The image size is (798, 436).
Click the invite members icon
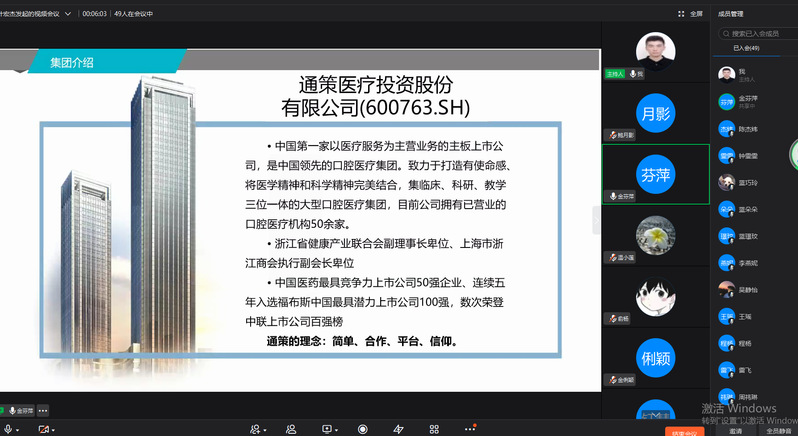pos(257,429)
